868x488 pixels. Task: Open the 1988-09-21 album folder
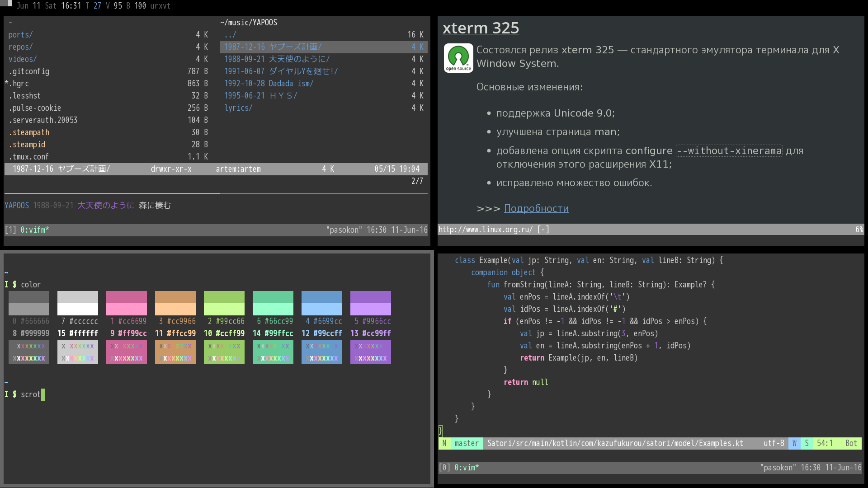[x=324, y=59]
